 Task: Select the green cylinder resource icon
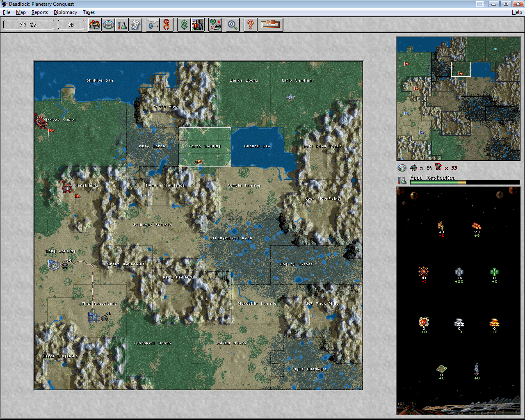(x=494, y=272)
